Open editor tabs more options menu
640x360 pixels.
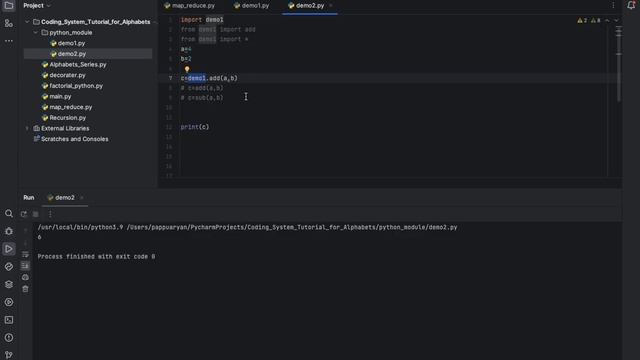(x=613, y=5)
